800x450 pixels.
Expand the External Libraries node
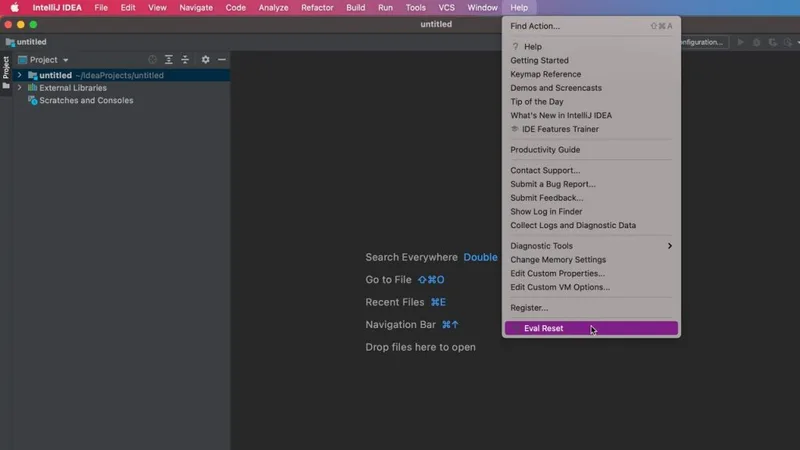(19, 88)
